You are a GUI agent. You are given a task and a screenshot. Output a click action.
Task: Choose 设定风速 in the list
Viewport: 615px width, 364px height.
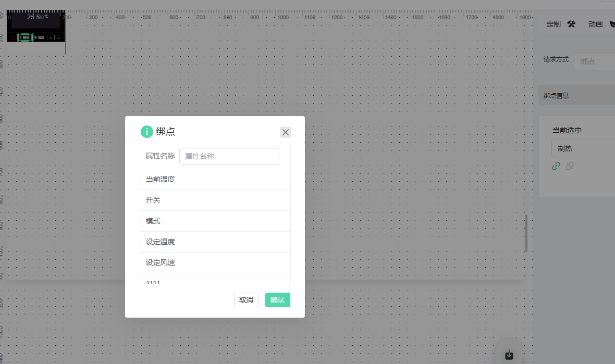coord(215,262)
